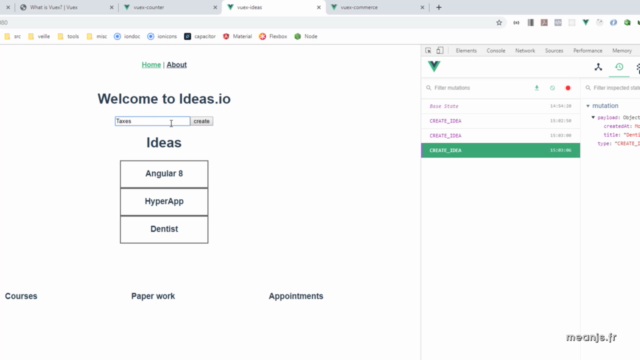The image size is (640, 360).
Task: Close the vuex-ideas tab
Action: [319, 7]
